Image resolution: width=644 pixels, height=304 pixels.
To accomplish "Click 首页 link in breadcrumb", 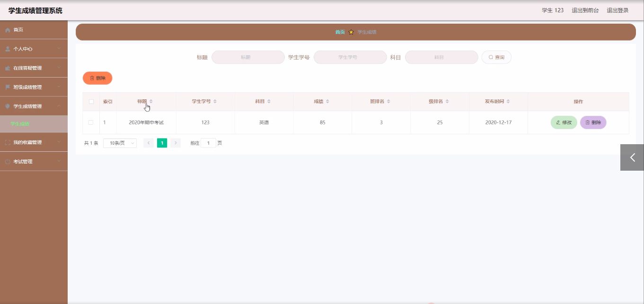I will tap(340, 32).
